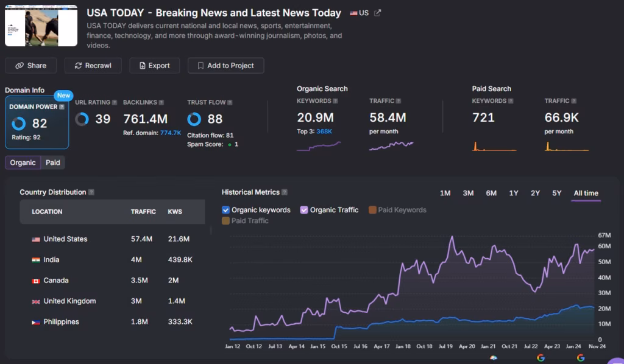Click the Organic Search Keywords help icon

click(335, 101)
